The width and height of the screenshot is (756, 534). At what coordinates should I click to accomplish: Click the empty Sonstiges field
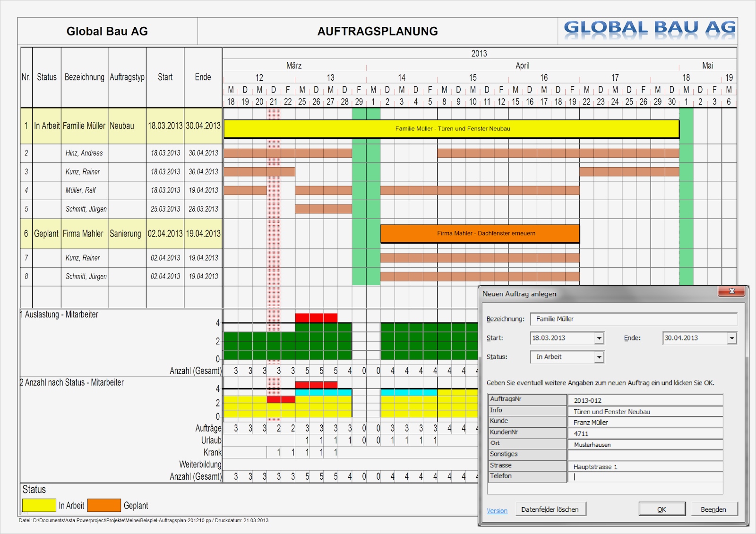645,455
